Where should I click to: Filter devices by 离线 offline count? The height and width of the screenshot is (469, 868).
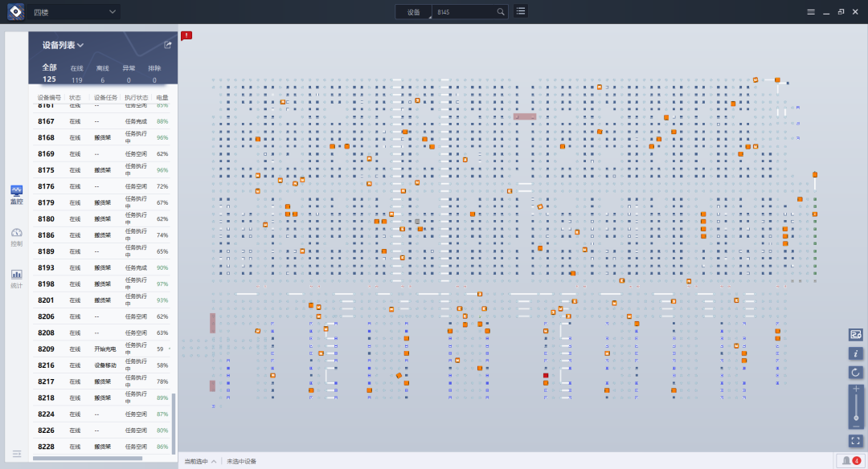[102, 74]
